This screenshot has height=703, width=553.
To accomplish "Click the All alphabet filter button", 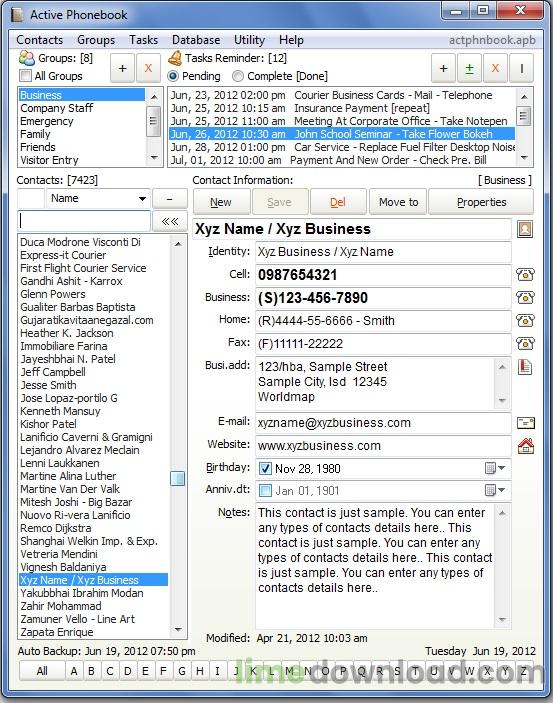I will tap(42, 671).
